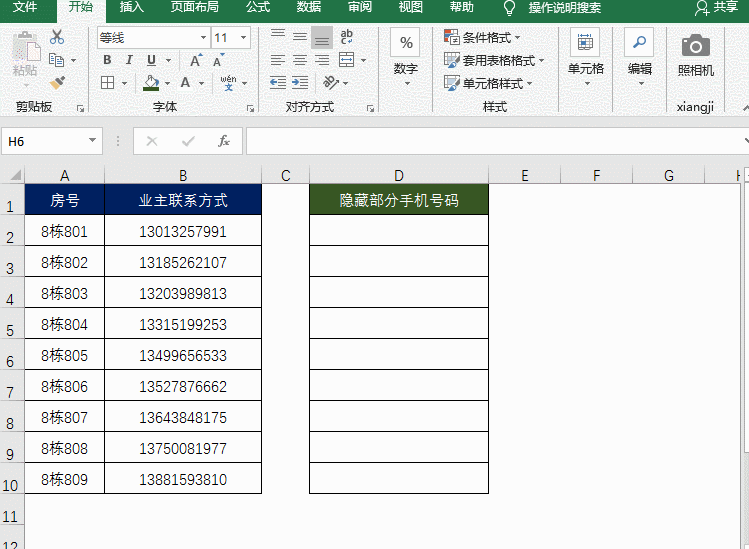Click the Name Box showing H6
Viewport: 749px width, 549px height.
(45, 141)
